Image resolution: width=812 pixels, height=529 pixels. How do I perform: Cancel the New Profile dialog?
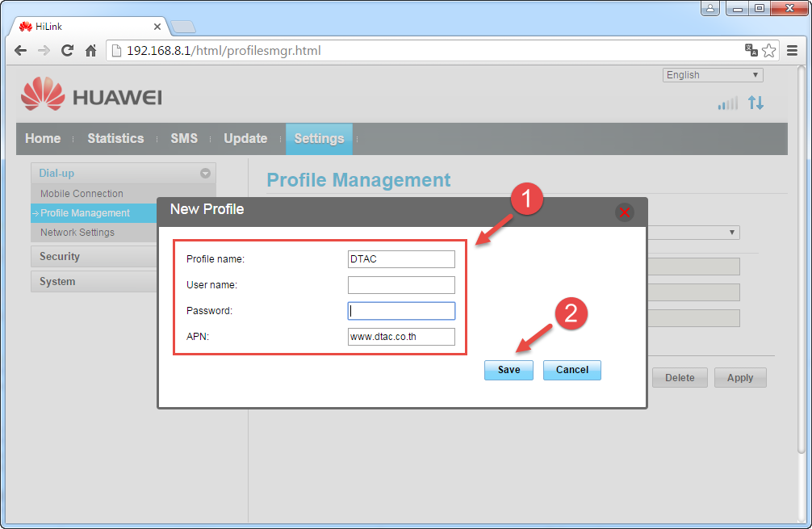click(x=571, y=370)
